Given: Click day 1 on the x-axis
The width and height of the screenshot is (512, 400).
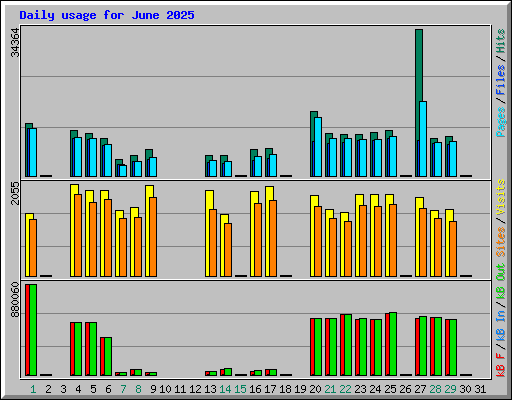Looking at the screenshot, I should pos(33,389).
